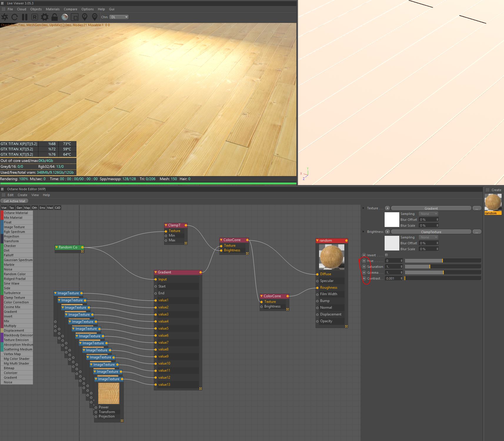Open the Options menu in Live Viewer
504x441 pixels.
point(88,9)
